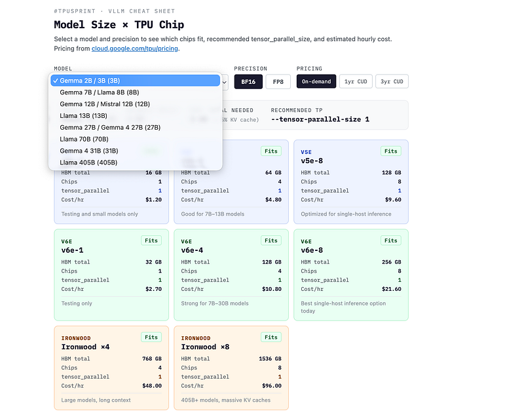Select 3yr CUD pricing

tap(392, 82)
